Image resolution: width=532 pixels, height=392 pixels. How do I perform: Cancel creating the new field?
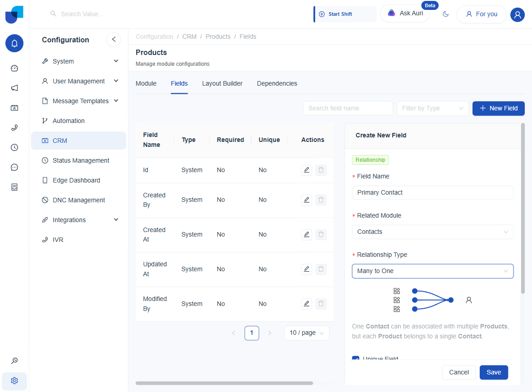(x=459, y=372)
